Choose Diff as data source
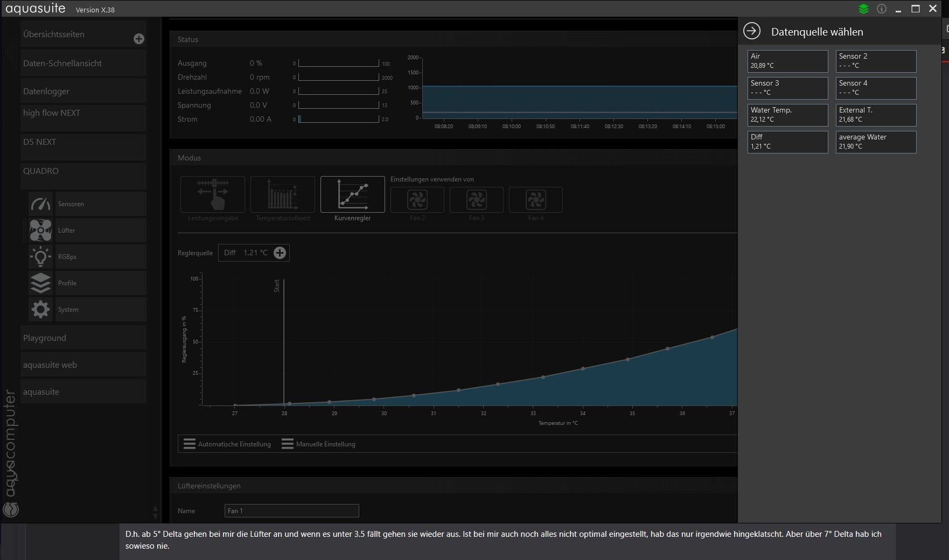Viewport: 949px width, 560px height. click(788, 142)
